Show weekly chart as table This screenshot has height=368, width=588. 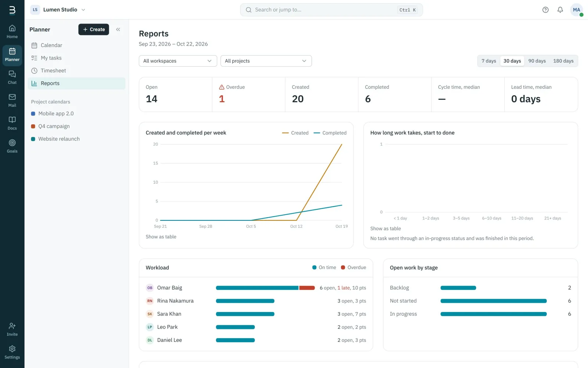tap(161, 237)
